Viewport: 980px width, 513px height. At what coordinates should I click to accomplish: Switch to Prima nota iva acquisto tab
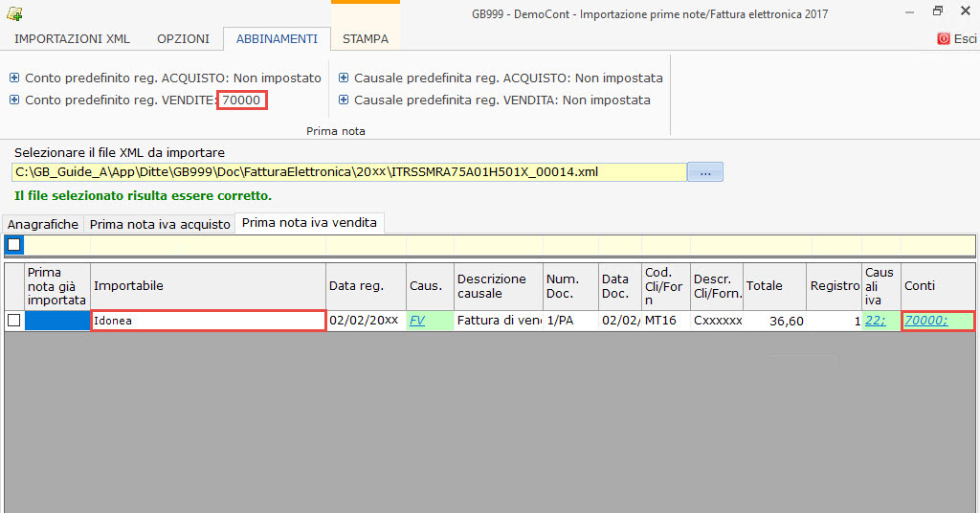(160, 224)
